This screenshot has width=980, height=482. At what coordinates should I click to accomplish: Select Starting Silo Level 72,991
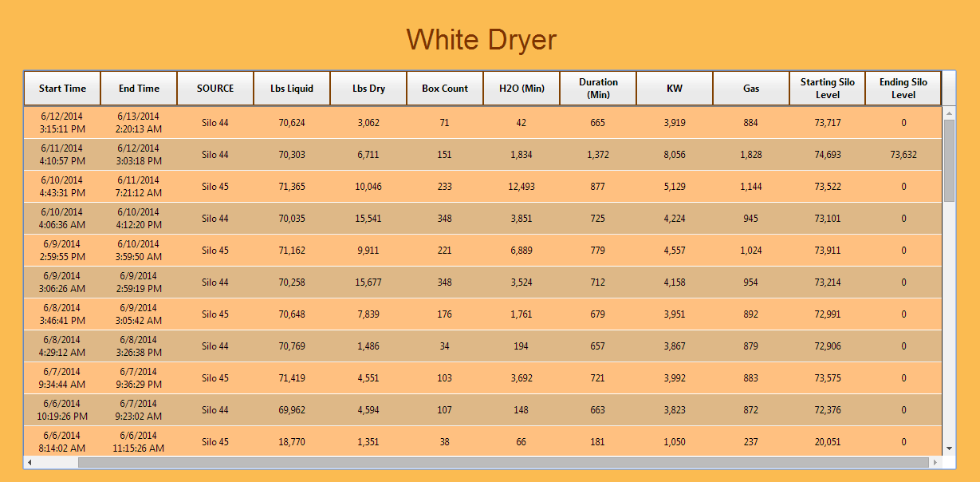coord(828,314)
